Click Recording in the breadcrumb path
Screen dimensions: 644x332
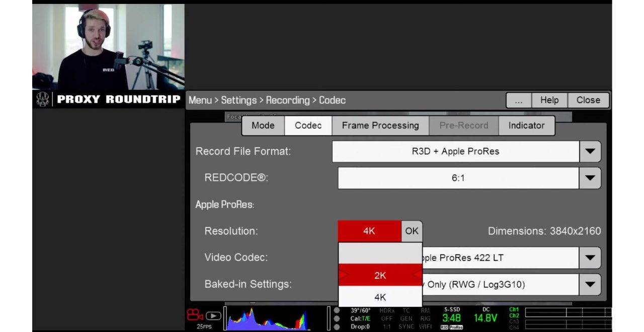(x=288, y=100)
